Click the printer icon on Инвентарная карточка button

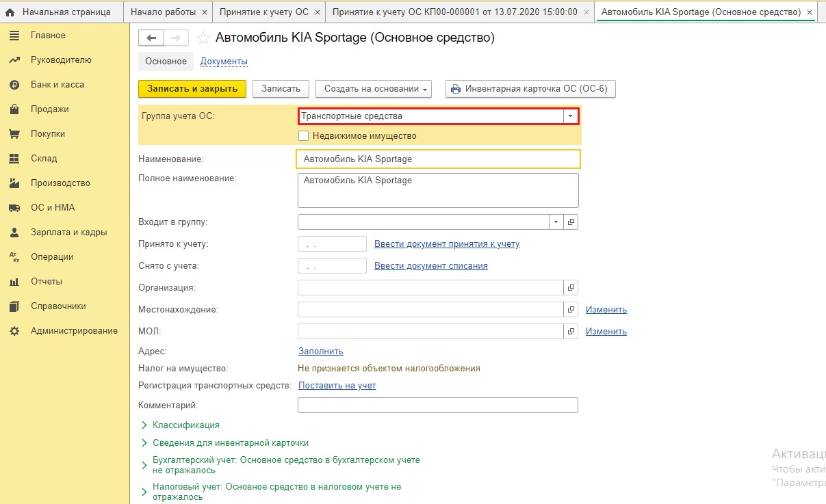pyautogui.click(x=456, y=89)
